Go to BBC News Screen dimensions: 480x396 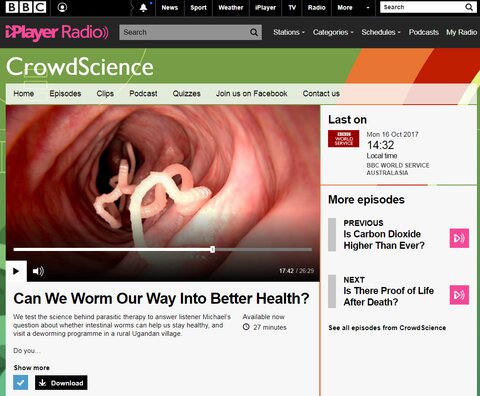[170, 7]
